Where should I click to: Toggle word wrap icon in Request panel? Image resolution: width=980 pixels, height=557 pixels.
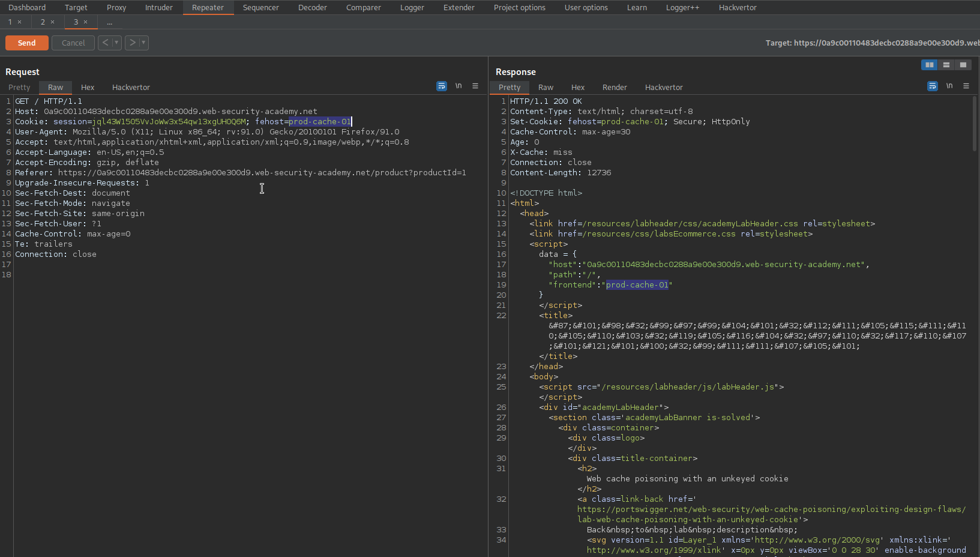(x=442, y=86)
